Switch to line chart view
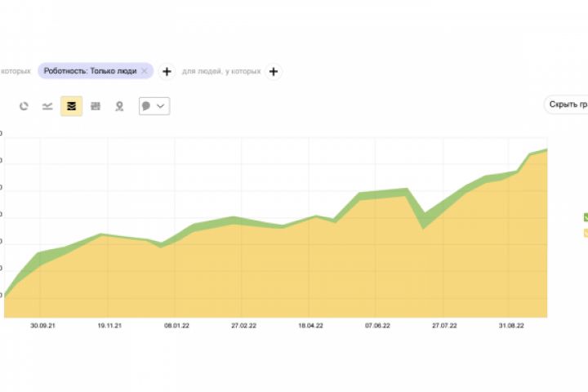The width and height of the screenshot is (588, 392). 47,106
